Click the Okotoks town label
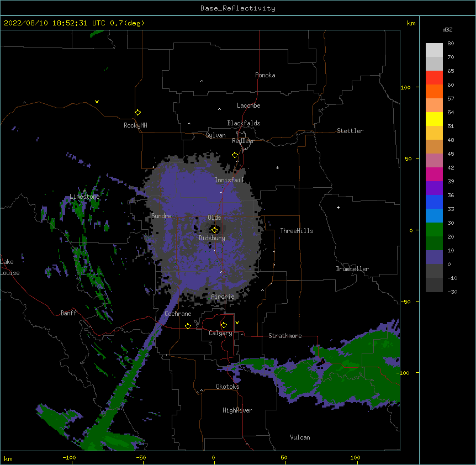476x465 pixels. point(228,387)
